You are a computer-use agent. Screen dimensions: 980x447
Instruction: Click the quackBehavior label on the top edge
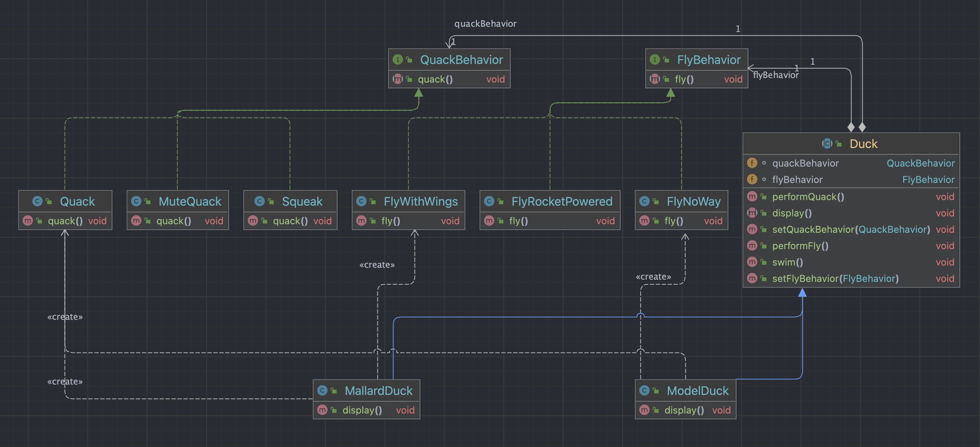pyautogui.click(x=485, y=23)
